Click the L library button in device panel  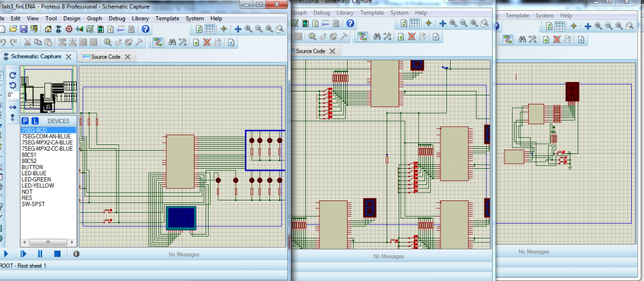click(x=35, y=121)
